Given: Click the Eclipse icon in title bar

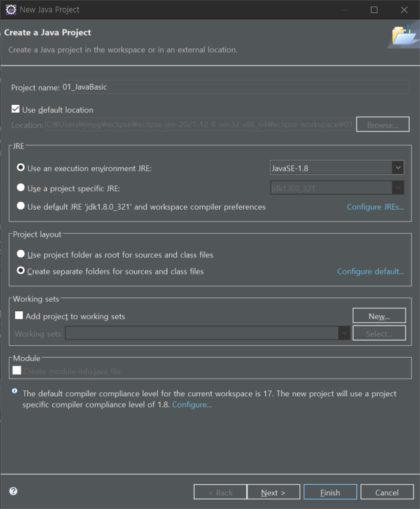Looking at the screenshot, I should [11, 10].
